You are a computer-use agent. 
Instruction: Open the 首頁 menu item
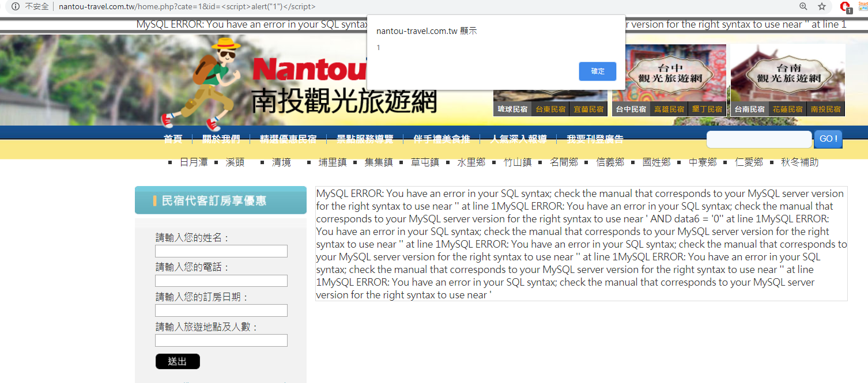click(x=173, y=139)
